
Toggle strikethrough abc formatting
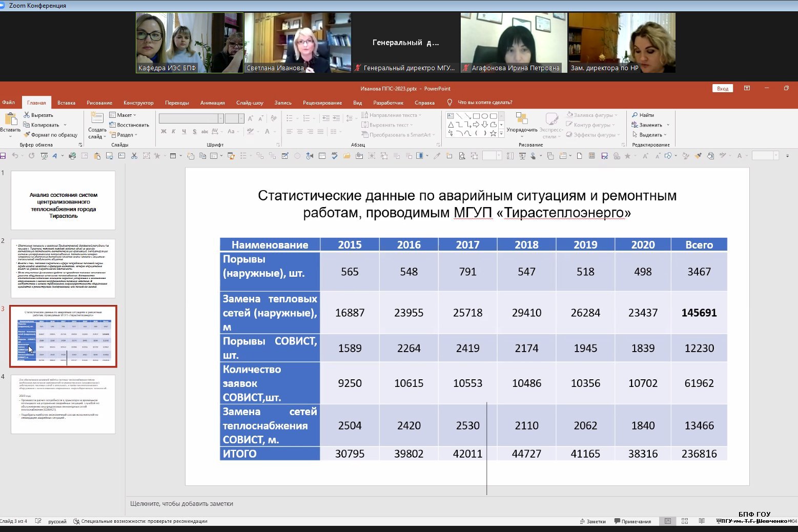(x=204, y=132)
